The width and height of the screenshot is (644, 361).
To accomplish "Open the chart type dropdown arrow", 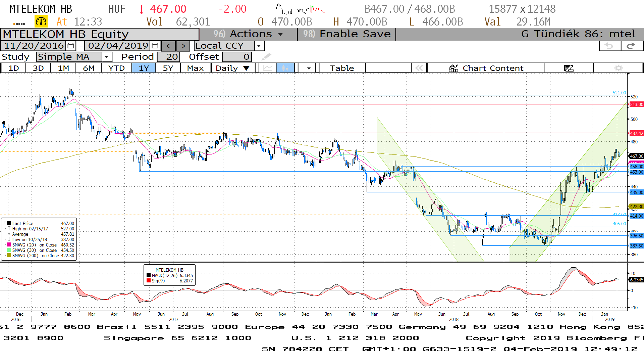I will click(x=309, y=68).
